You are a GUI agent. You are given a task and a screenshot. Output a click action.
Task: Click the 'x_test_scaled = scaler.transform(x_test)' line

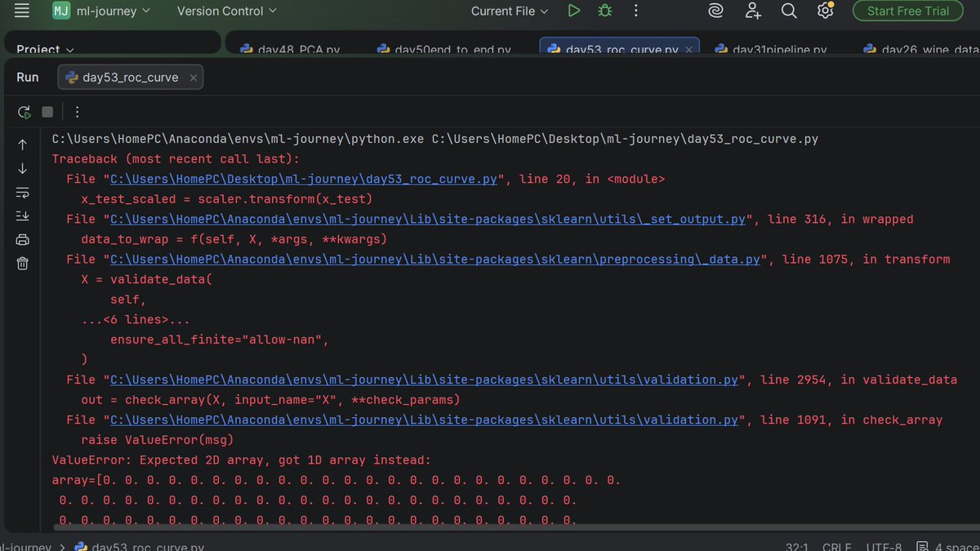click(227, 199)
